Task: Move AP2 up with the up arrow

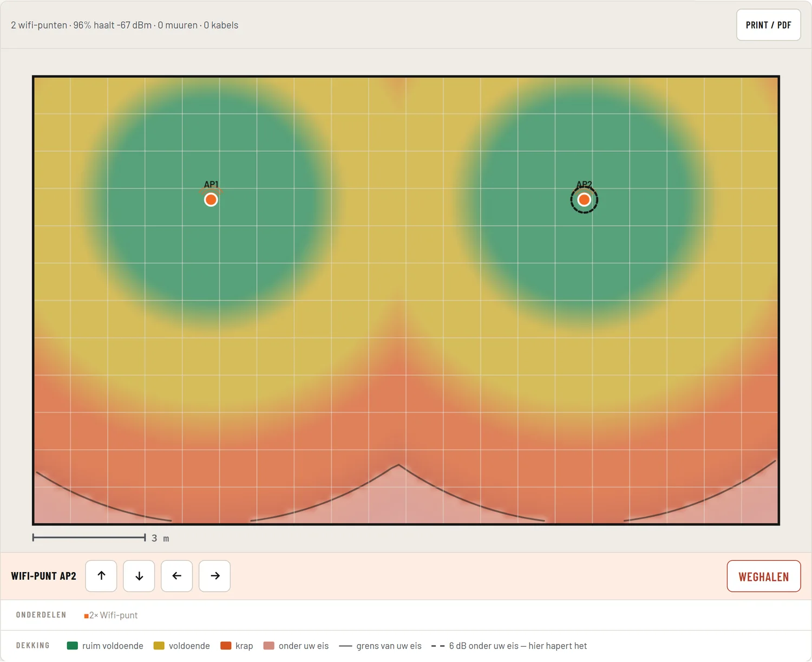Action: click(x=101, y=576)
